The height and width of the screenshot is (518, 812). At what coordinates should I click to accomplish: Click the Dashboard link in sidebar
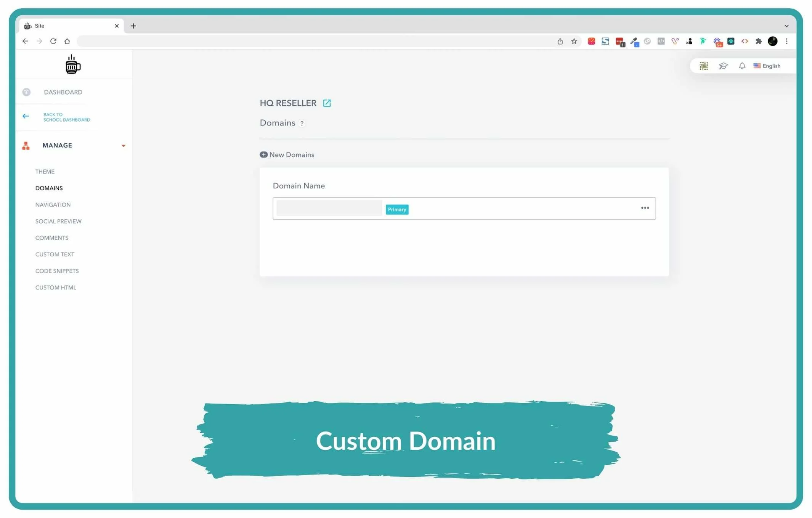click(x=63, y=92)
